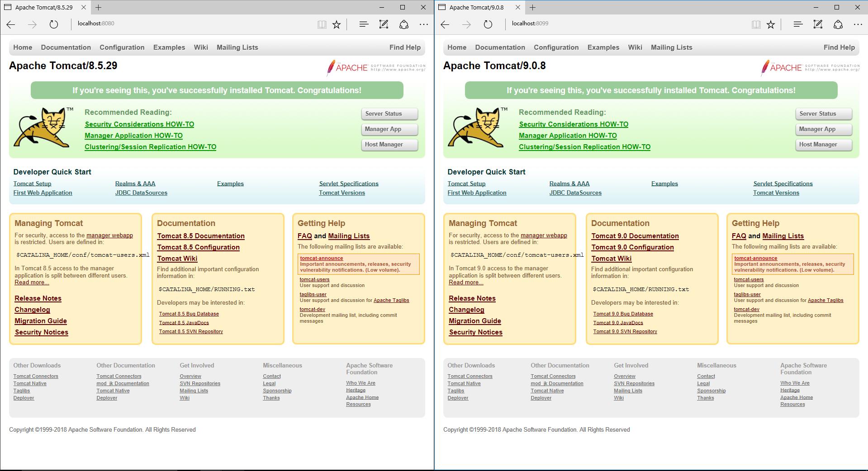This screenshot has width=868, height=471.
Task: Open More (…) menu in left window
Action: point(424,24)
